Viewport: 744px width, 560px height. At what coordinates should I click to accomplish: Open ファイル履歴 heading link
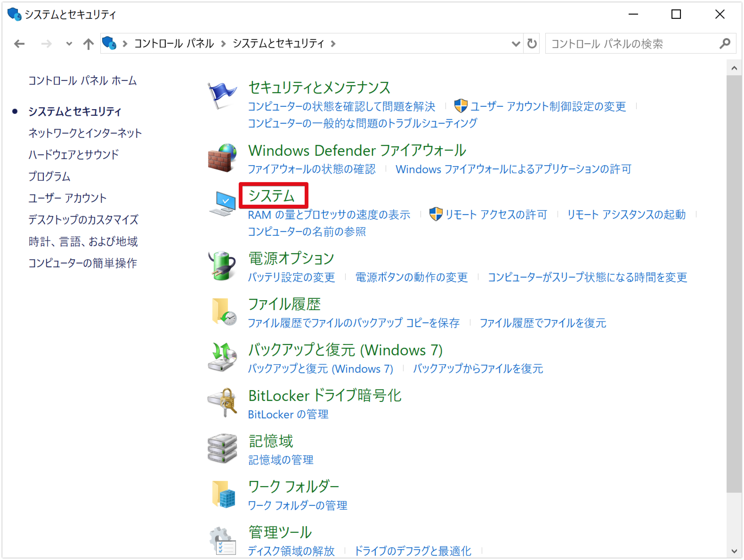(x=284, y=304)
